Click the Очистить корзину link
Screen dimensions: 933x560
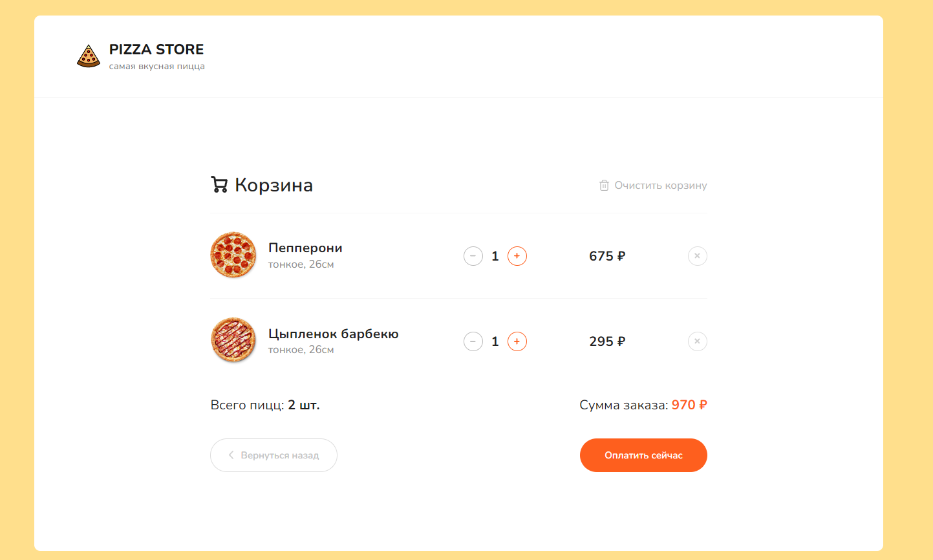coord(659,185)
